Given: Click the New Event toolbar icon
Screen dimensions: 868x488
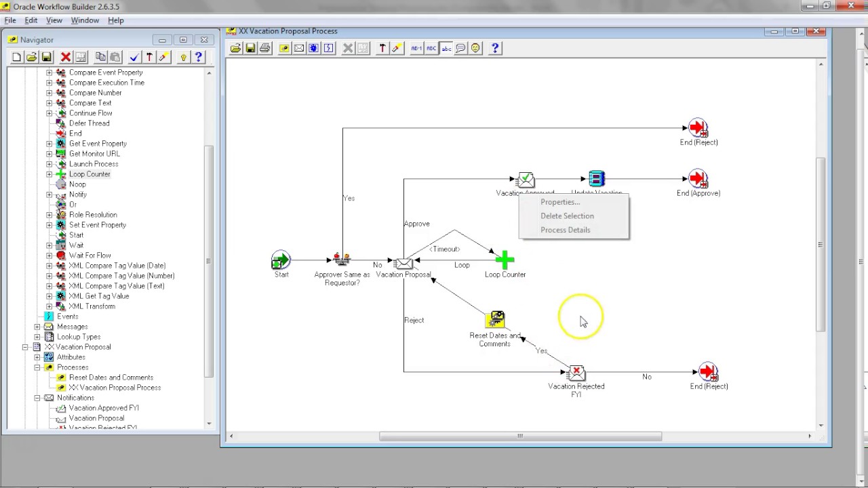Looking at the screenshot, I should click(329, 48).
